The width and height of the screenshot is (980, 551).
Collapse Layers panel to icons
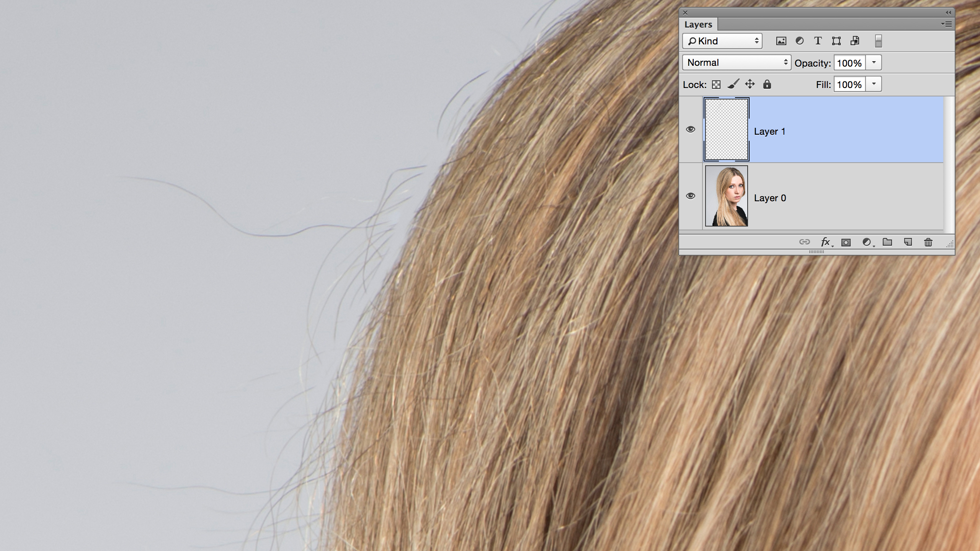click(x=948, y=13)
